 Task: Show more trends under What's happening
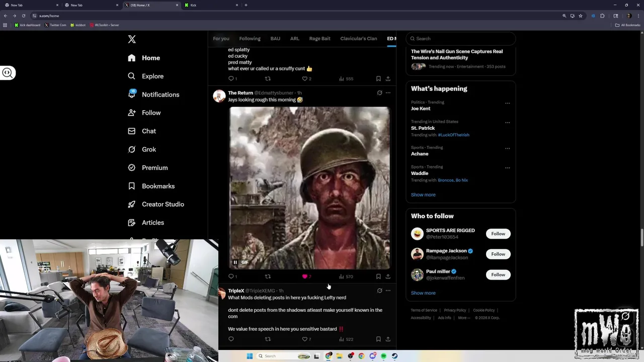(x=423, y=195)
